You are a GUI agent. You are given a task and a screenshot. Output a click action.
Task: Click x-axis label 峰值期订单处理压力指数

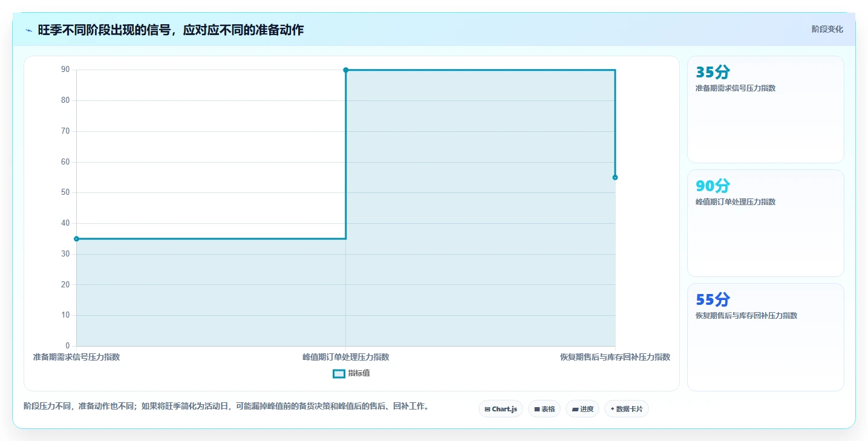click(346, 357)
